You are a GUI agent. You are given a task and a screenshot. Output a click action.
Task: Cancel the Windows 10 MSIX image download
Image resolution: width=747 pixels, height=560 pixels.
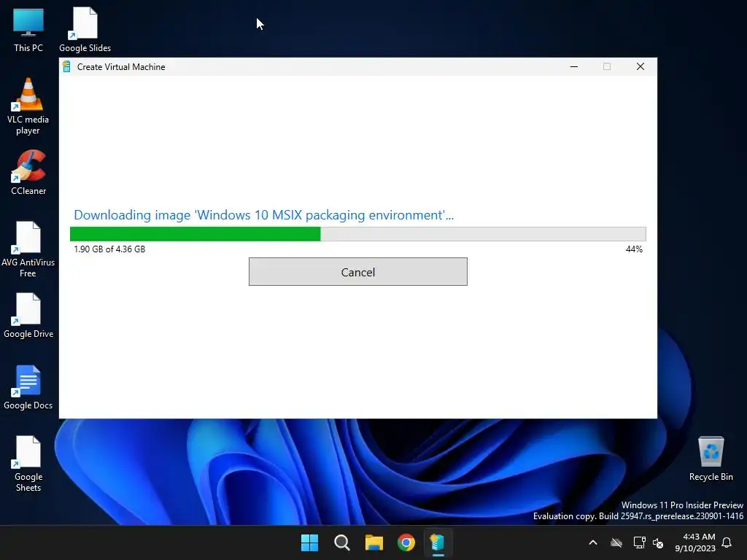tap(357, 272)
